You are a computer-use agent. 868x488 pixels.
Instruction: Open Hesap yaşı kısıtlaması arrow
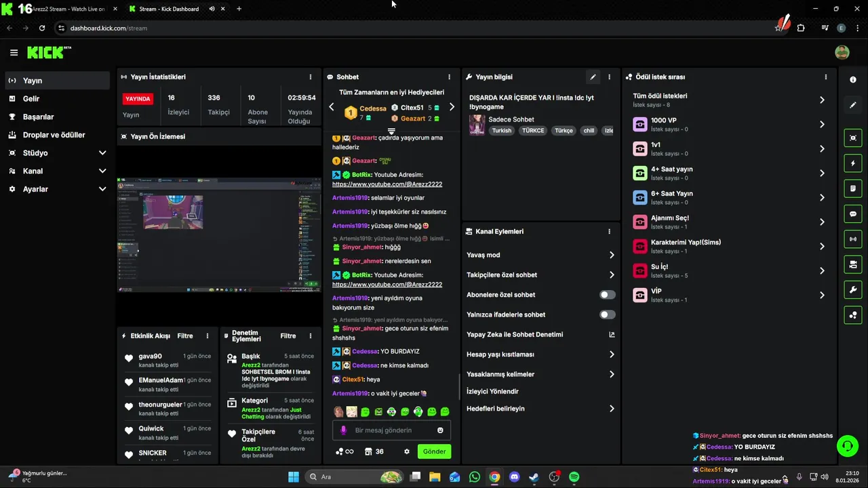tap(612, 354)
